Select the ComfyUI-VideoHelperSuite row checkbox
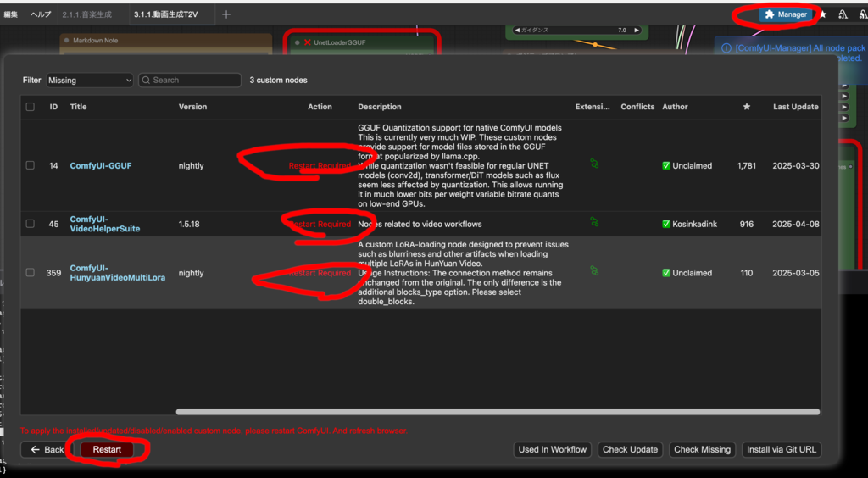 click(x=31, y=224)
